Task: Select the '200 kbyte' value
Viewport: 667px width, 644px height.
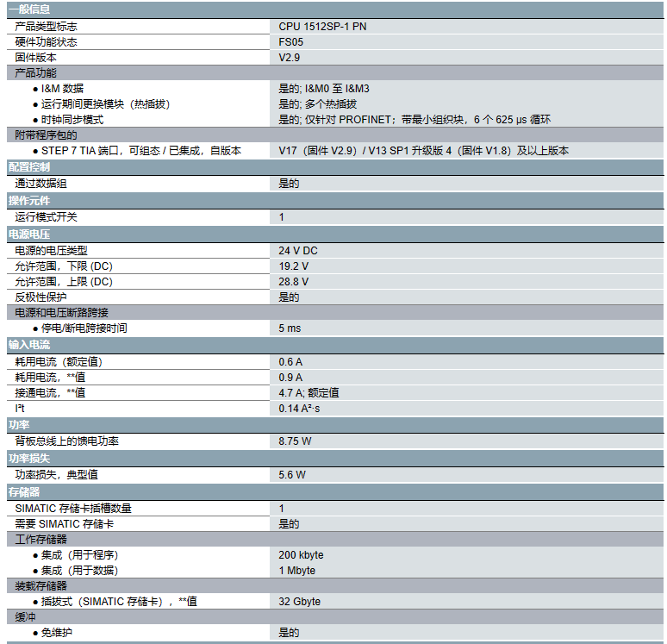Action: 301,555
